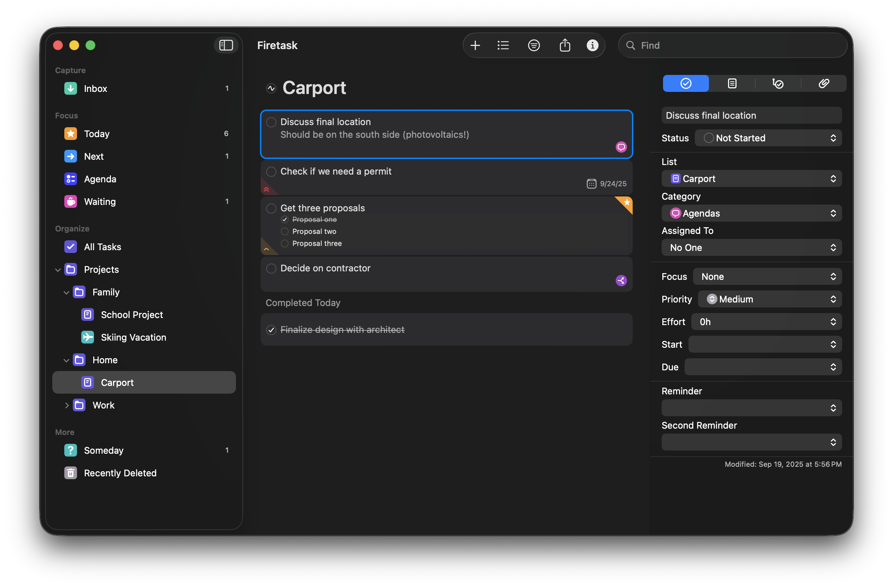This screenshot has height=588, width=893.
Task: Click the yellow star flag on Get three proposals
Action: click(x=627, y=202)
